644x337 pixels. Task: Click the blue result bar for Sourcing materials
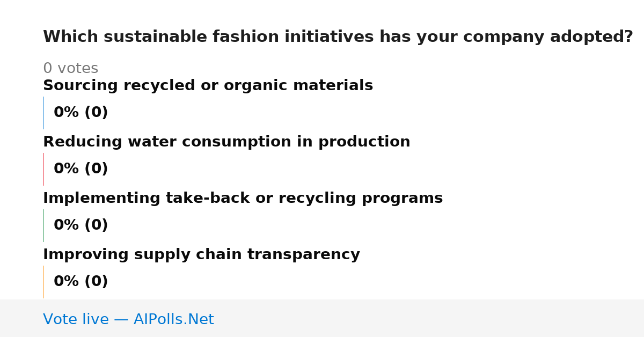tap(43, 113)
